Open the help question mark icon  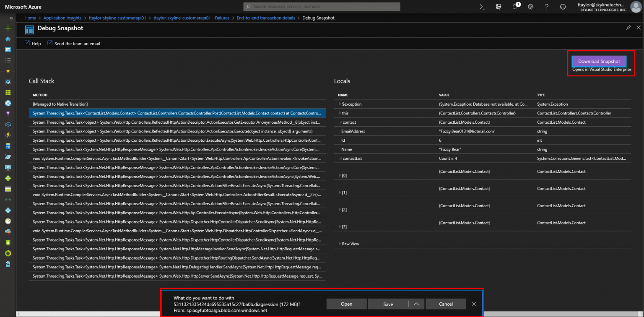click(547, 7)
